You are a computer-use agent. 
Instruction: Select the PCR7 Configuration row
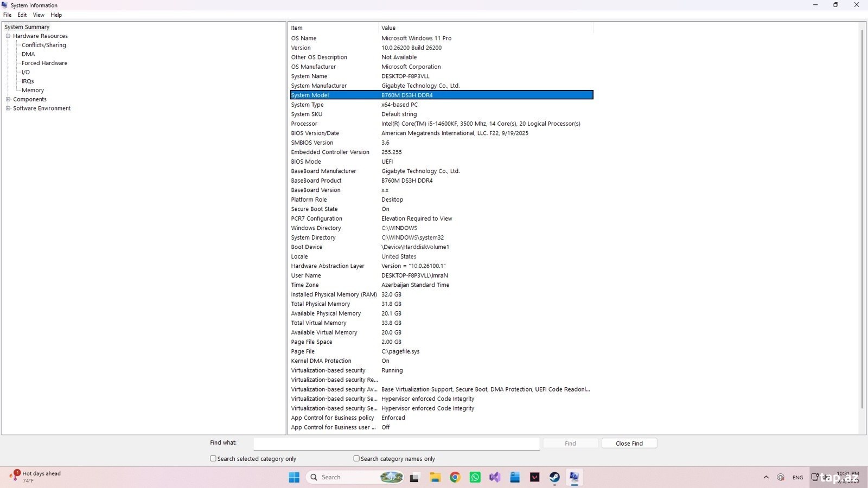[442, 219]
